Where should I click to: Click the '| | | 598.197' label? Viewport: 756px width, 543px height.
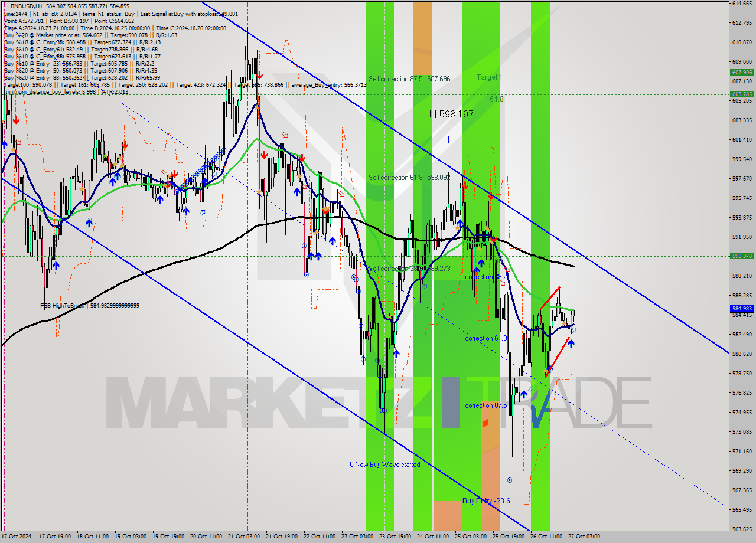pos(449,114)
